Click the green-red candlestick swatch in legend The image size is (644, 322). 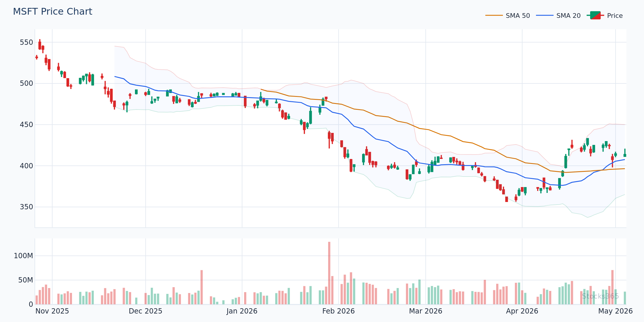coord(595,16)
